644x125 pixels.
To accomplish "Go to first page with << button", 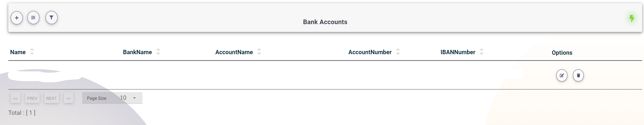I will click(x=16, y=98).
